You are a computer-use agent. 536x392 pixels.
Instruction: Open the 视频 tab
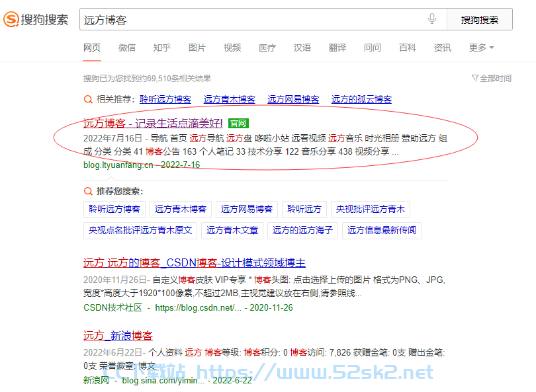[x=232, y=48]
